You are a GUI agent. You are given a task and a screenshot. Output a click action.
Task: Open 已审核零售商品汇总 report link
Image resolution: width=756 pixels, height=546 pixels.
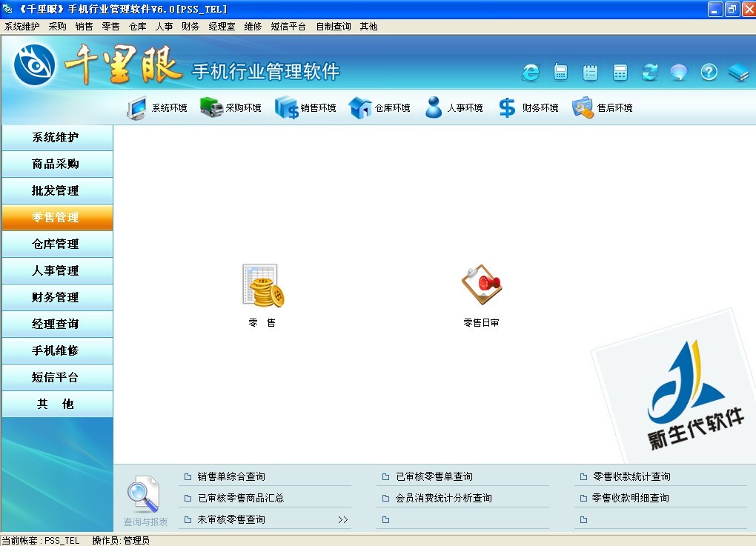241,499
